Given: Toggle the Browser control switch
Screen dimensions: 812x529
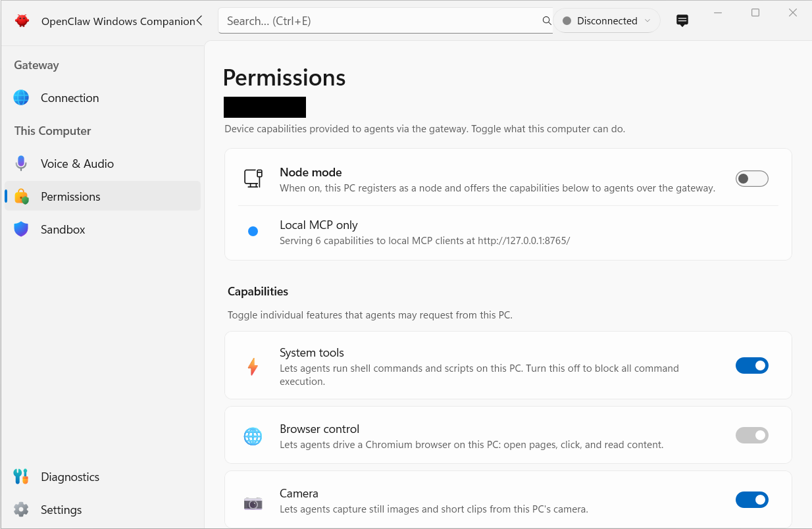Looking at the screenshot, I should (752, 435).
